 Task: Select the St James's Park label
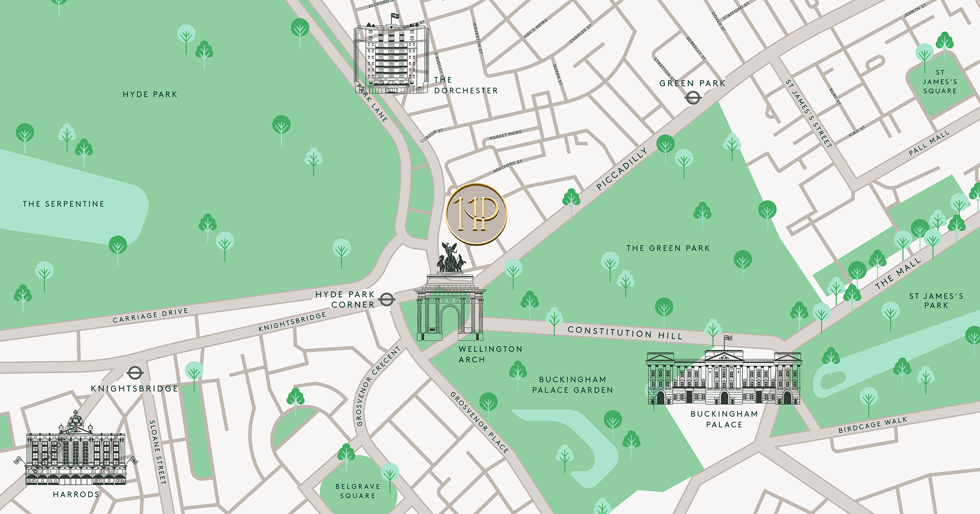(x=936, y=301)
